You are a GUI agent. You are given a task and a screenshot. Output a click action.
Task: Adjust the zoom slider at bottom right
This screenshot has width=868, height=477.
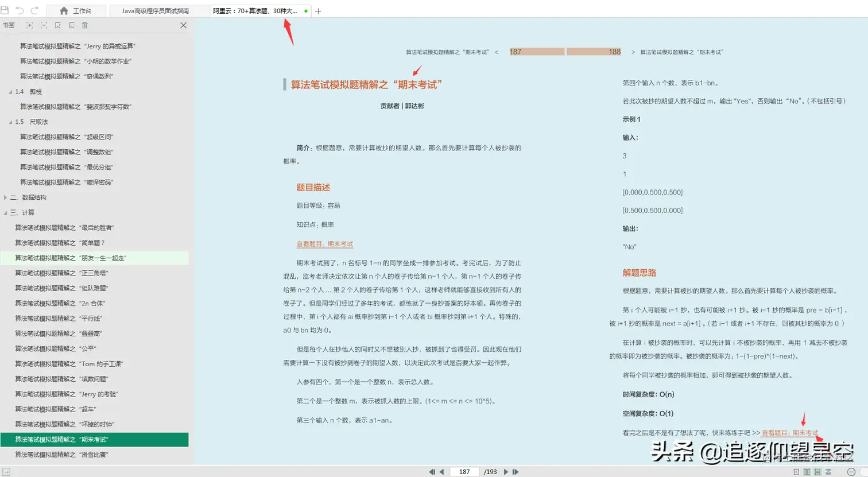(864, 472)
